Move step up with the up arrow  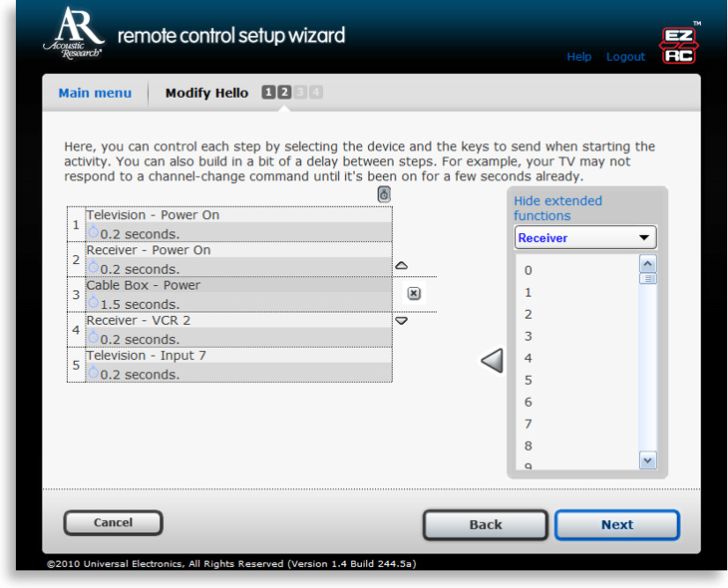click(402, 266)
